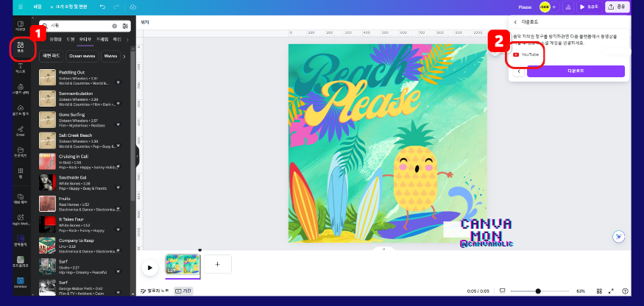Edit the design title Please

[525, 7]
